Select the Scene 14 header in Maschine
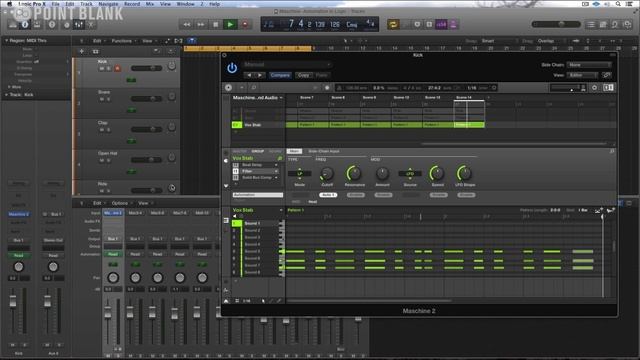640x360 pixels. [464, 98]
